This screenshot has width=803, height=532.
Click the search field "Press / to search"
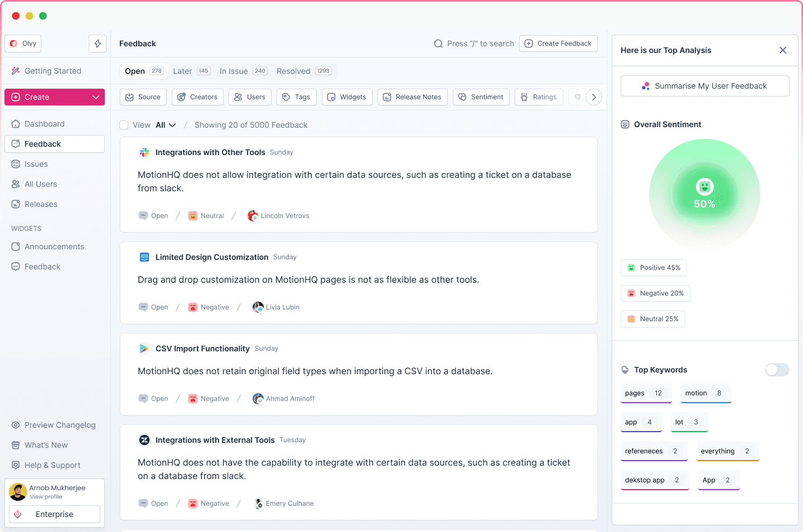[474, 43]
